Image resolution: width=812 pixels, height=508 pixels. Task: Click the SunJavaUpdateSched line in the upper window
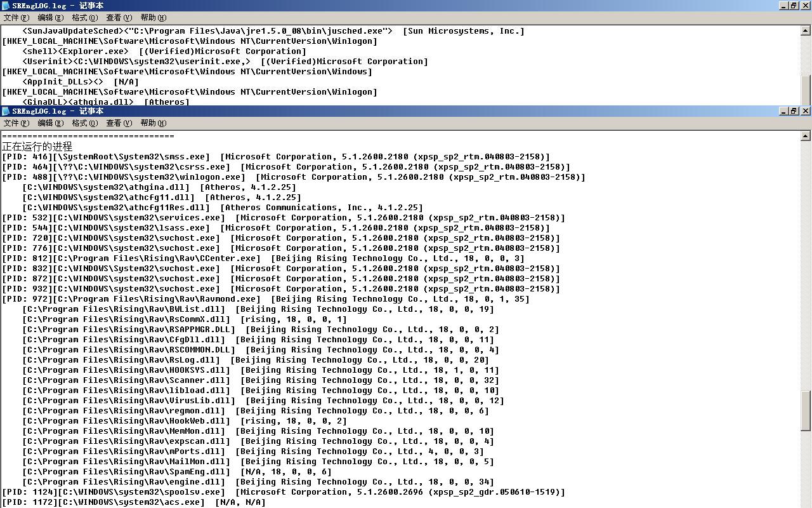click(273, 31)
